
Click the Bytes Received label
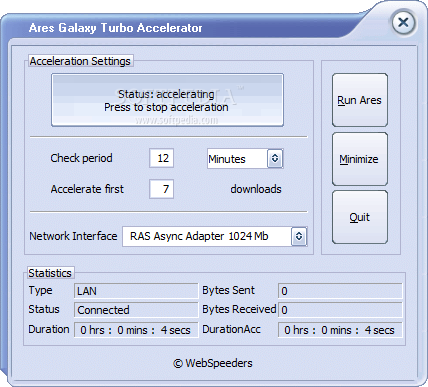[x=239, y=309]
